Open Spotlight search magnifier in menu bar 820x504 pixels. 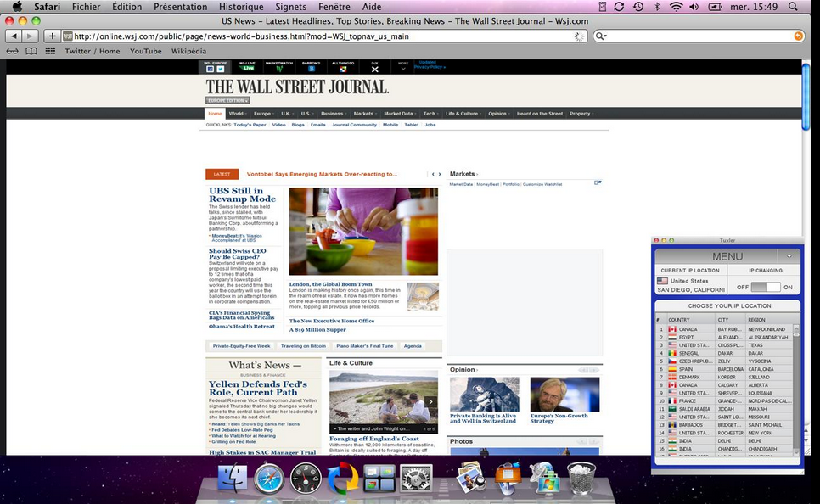point(793,7)
